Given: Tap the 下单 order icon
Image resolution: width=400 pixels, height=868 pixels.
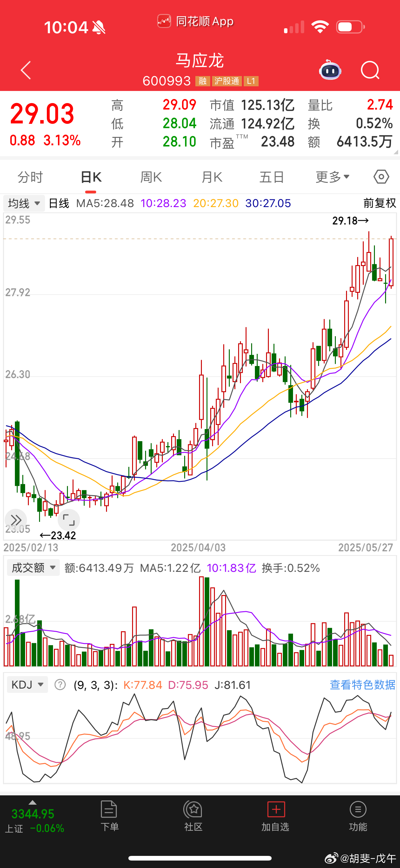Looking at the screenshot, I should click(109, 816).
